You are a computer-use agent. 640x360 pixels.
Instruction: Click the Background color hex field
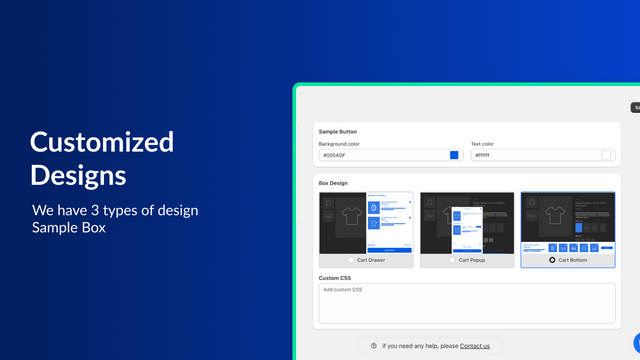click(x=391, y=155)
